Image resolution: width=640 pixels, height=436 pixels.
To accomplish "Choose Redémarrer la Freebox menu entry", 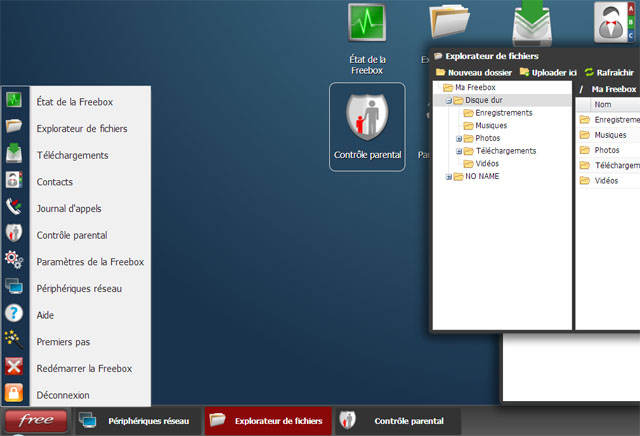I will pyautogui.click(x=84, y=369).
